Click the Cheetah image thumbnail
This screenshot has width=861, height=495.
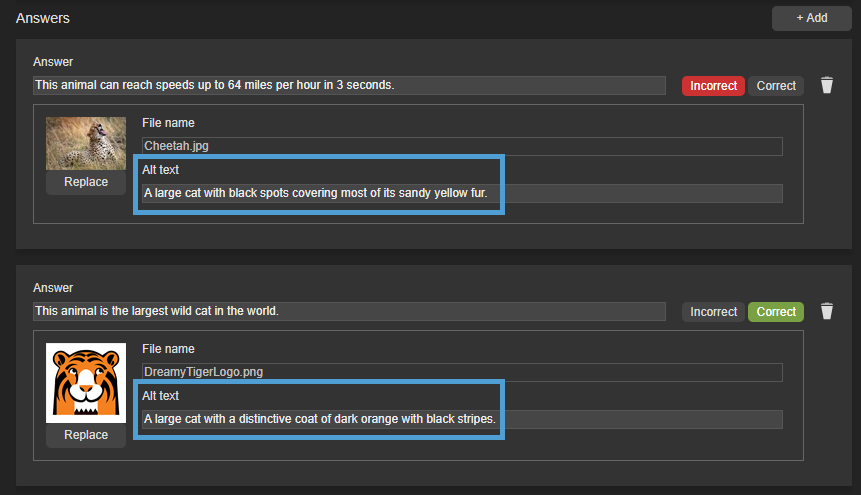click(x=86, y=143)
